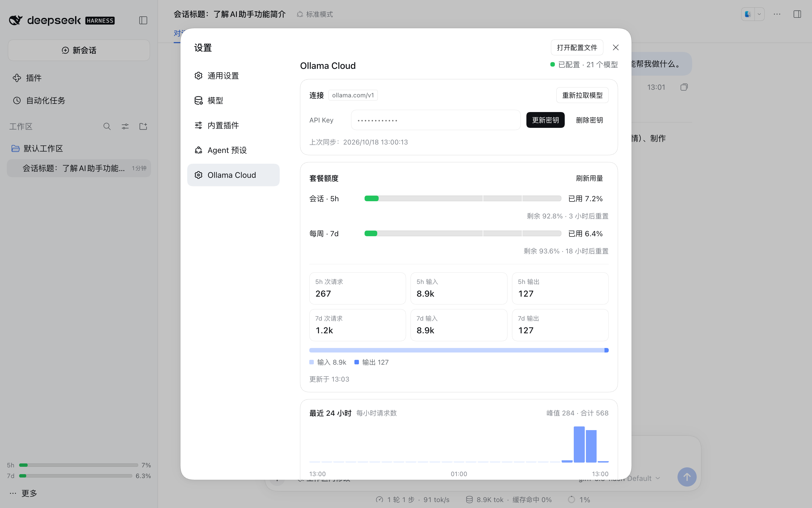Click the input/output token ratio bar
Image resolution: width=812 pixels, height=508 pixels.
click(459, 351)
